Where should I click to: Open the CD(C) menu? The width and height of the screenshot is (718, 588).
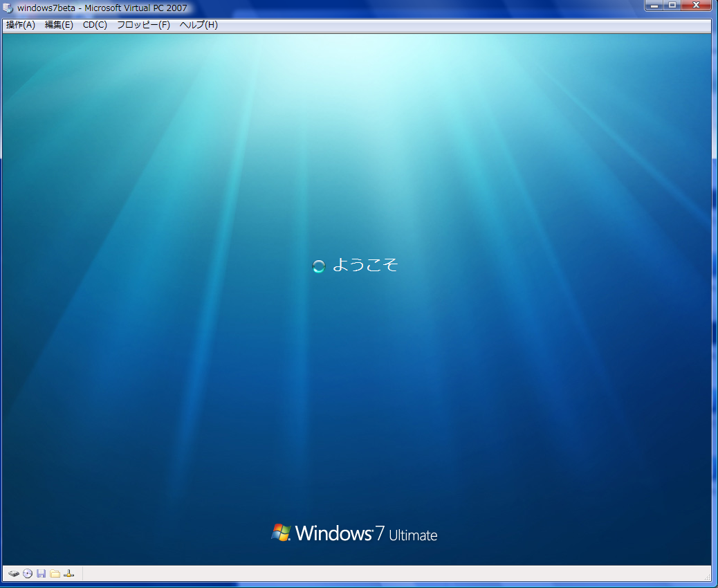pos(95,25)
